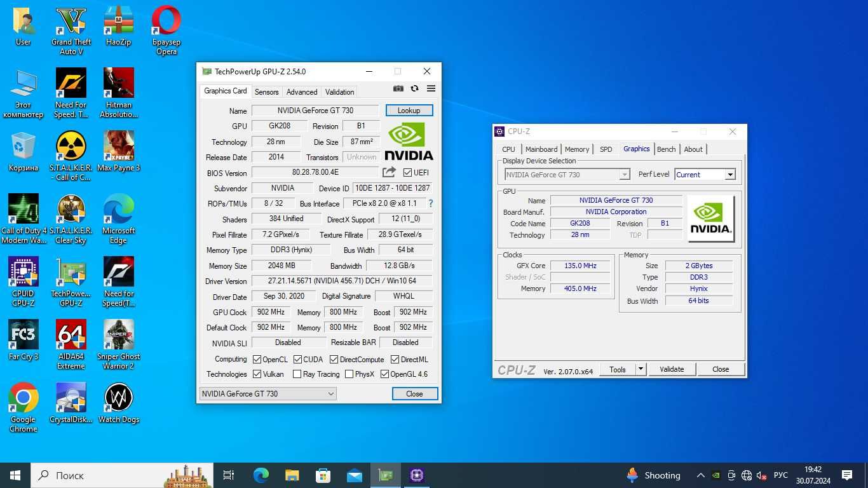Open AIDA64 Extreme desktop shortcut
Image resolution: width=868 pixels, height=488 pixels.
[71, 344]
